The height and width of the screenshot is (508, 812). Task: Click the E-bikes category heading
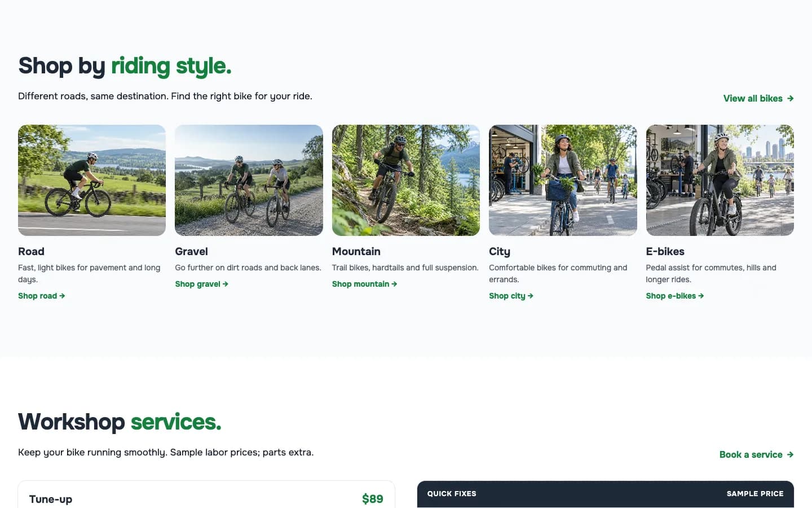[665, 251]
